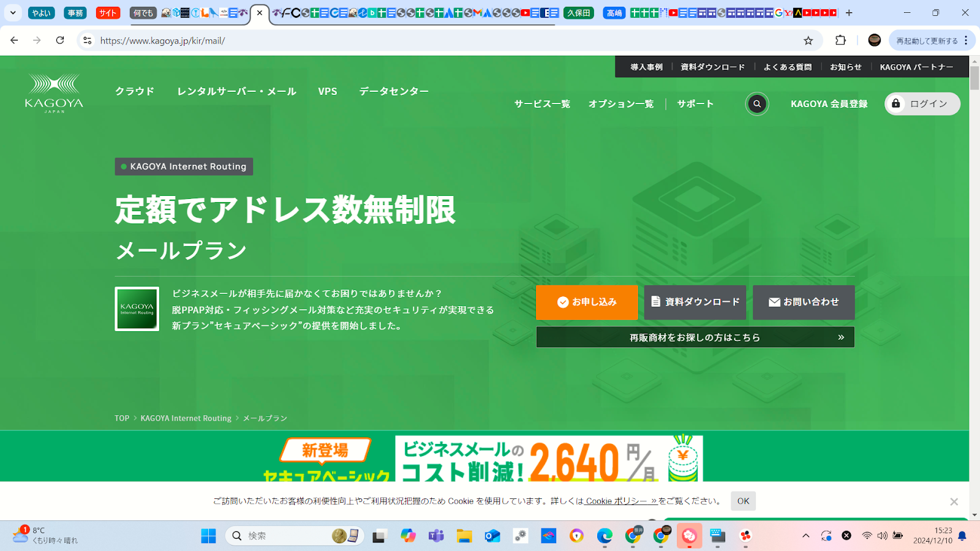Click the orange お申し込み button
Screen dimensions: 980x551
click(x=587, y=302)
